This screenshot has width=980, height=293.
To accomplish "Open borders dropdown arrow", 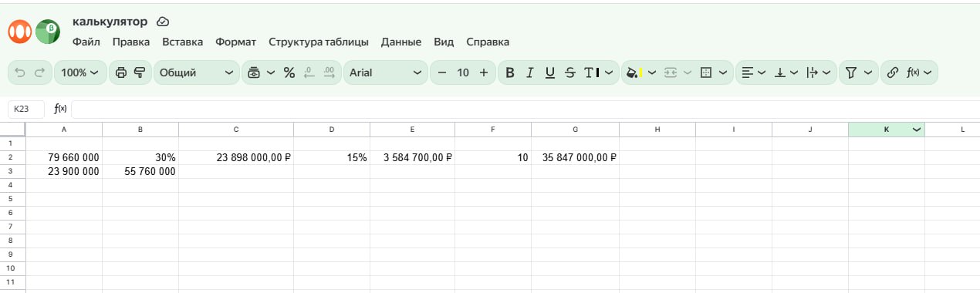I will point(723,72).
